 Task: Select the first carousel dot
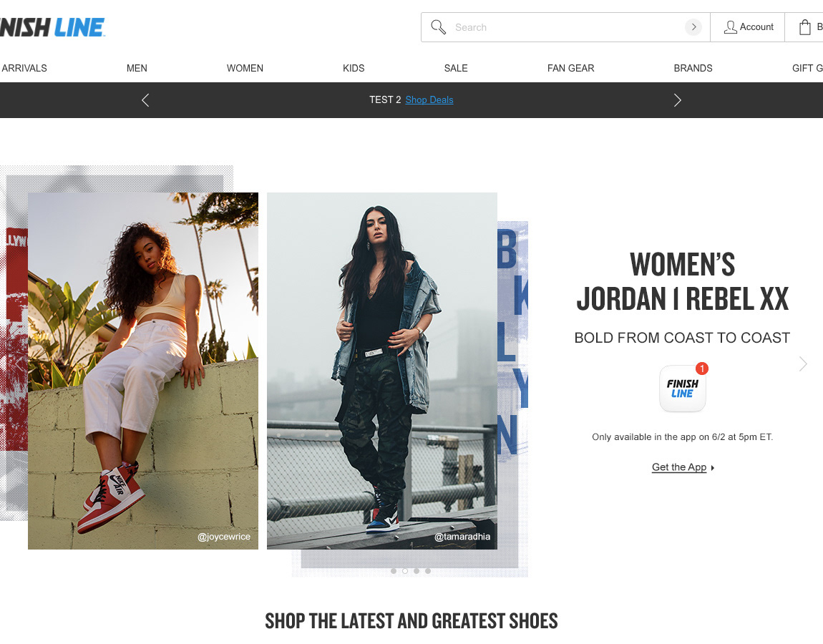click(394, 571)
